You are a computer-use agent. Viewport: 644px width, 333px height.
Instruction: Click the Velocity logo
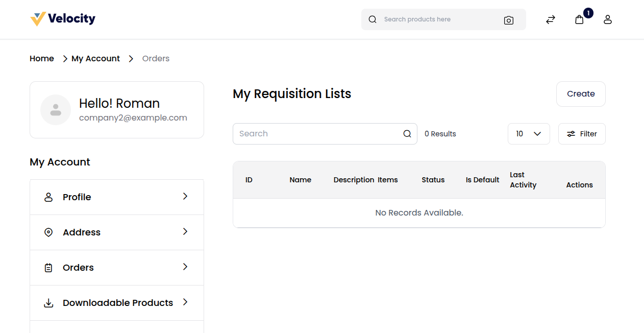click(x=62, y=18)
